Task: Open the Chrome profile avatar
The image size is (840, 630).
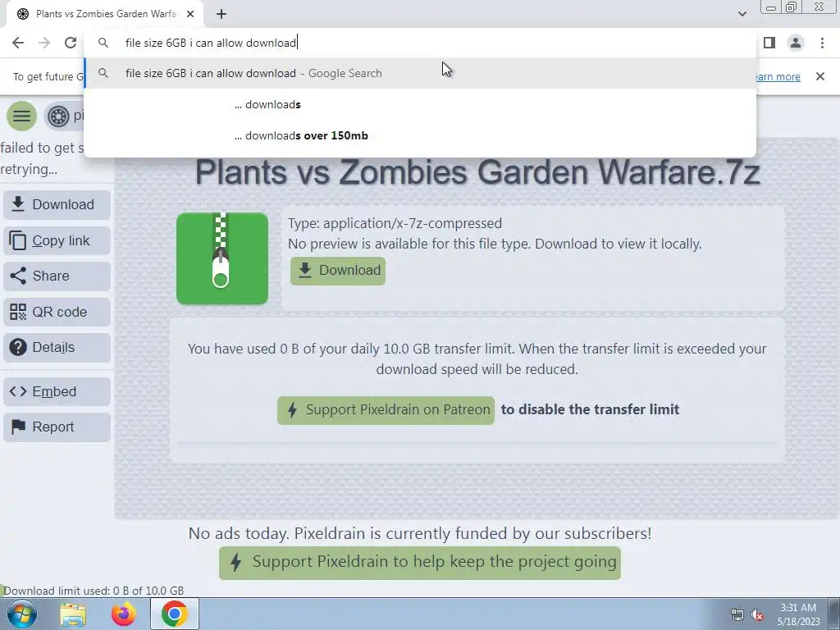Action: point(796,43)
